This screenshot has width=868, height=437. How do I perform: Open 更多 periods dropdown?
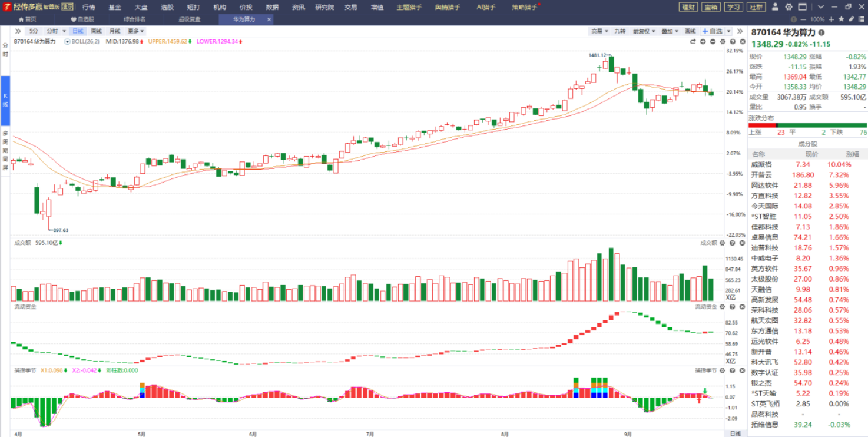tap(135, 31)
